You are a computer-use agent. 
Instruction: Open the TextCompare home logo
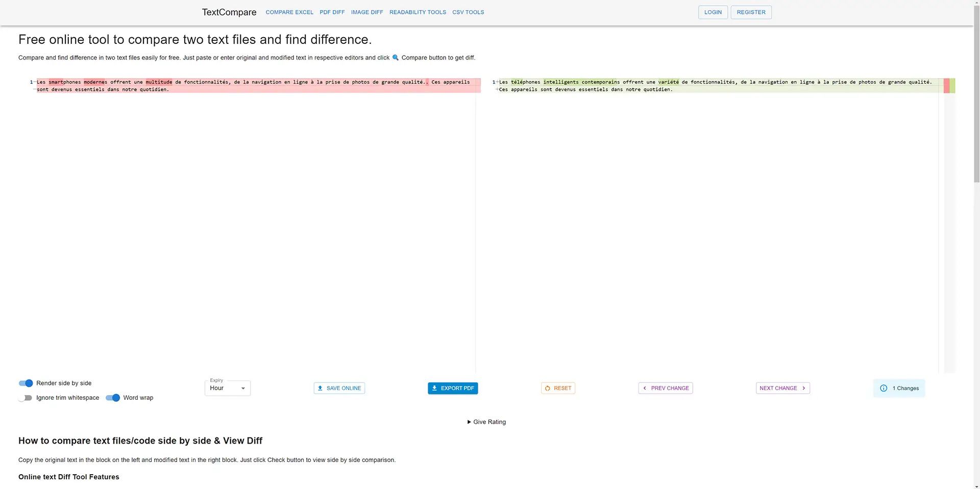229,12
